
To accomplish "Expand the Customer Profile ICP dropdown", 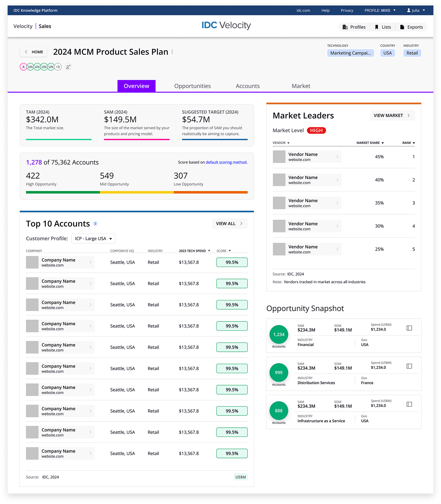I will coord(94,239).
